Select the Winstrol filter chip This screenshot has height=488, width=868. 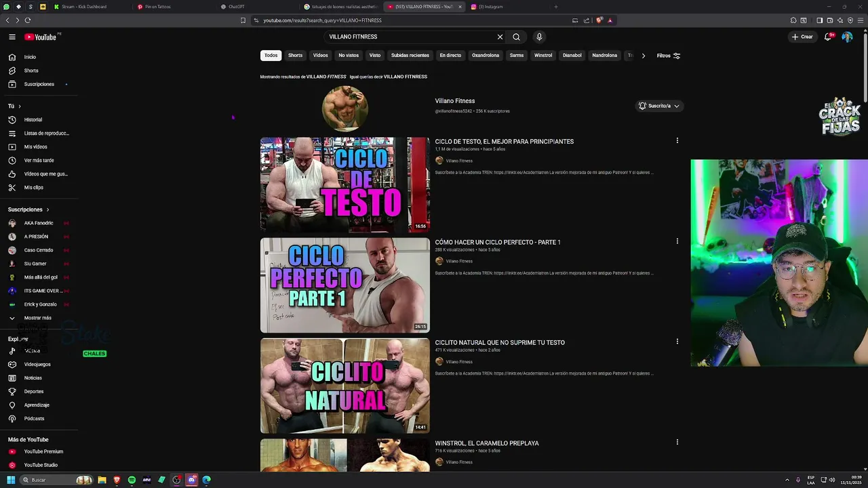pyautogui.click(x=543, y=56)
